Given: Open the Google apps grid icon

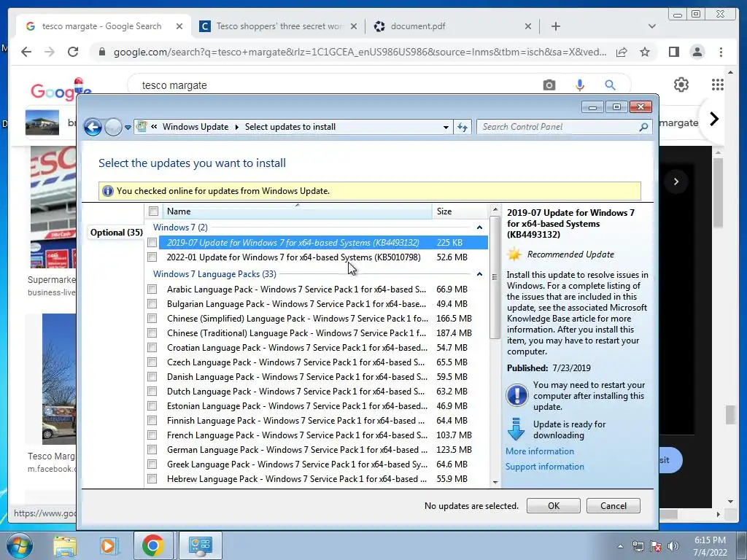Looking at the screenshot, I should click(x=718, y=85).
